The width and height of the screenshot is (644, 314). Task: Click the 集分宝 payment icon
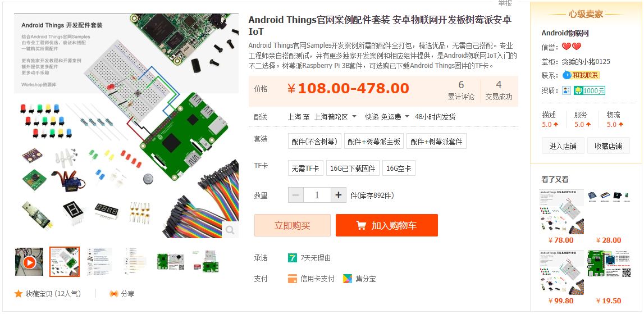(348, 279)
